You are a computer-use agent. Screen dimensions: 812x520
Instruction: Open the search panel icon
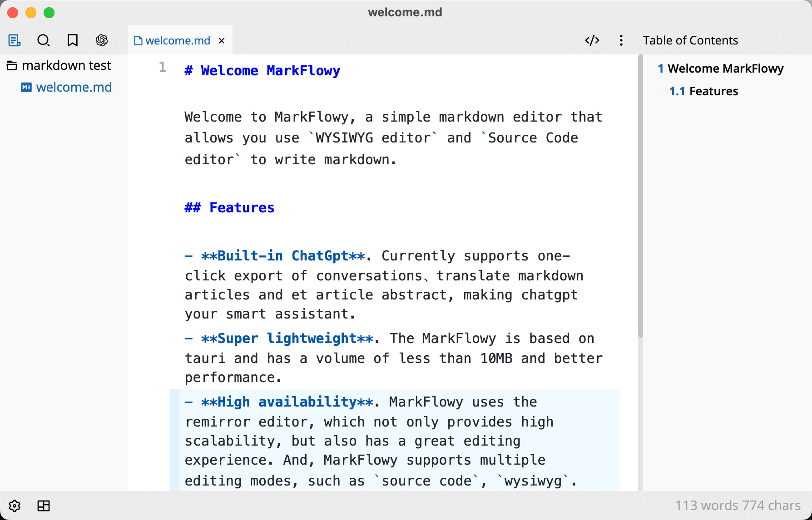click(x=43, y=40)
